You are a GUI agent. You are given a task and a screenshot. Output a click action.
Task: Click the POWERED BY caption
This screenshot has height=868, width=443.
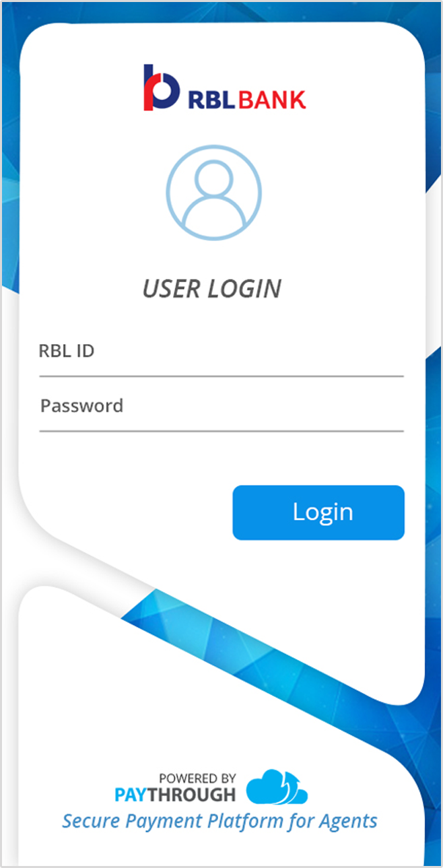(x=197, y=778)
